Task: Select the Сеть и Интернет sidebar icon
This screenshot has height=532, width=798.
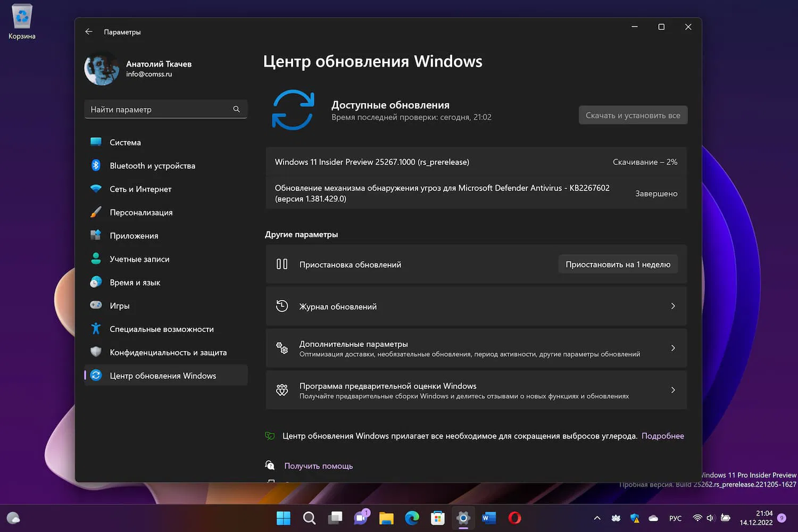Action: [96, 189]
